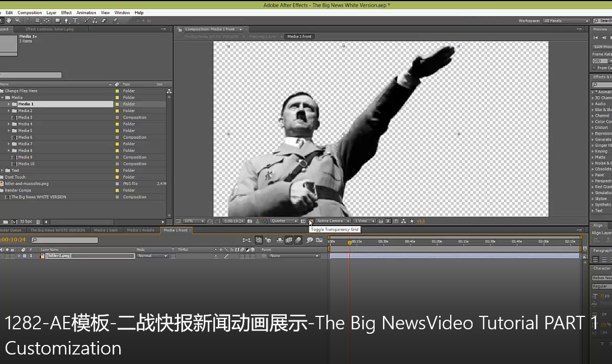Image resolution: width=612 pixels, height=364 pixels.
Task: Open the 1 View layout dropdown
Action: click(365, 221)
